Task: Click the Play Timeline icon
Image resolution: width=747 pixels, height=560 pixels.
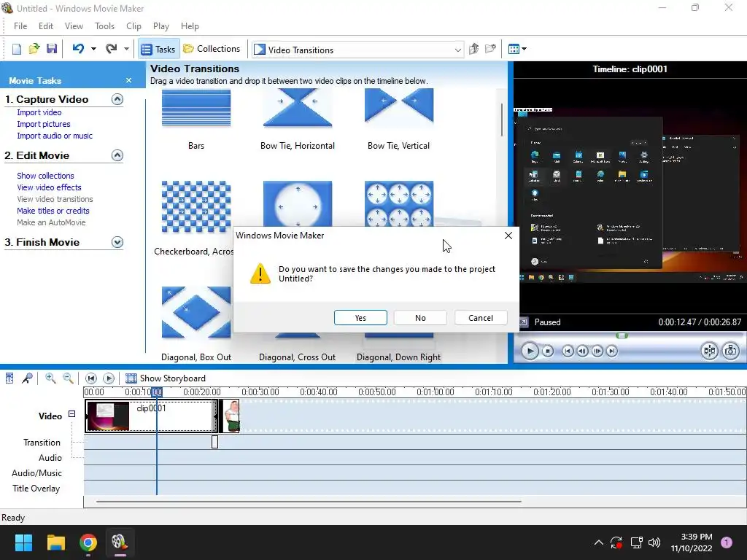Action: tap(109, 378)
